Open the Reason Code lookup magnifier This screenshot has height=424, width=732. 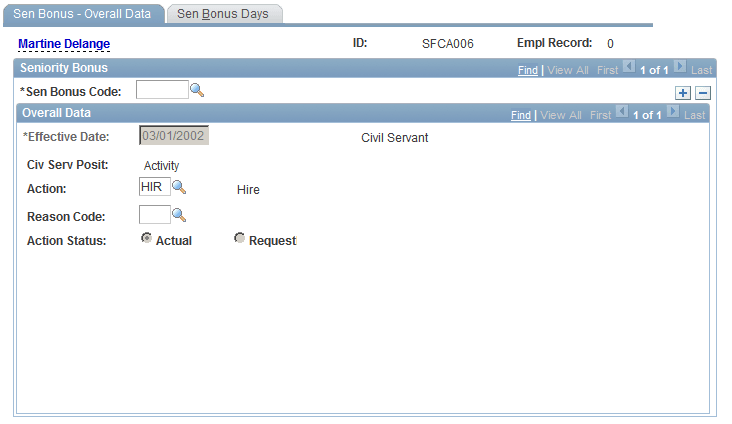coord(179,215)
